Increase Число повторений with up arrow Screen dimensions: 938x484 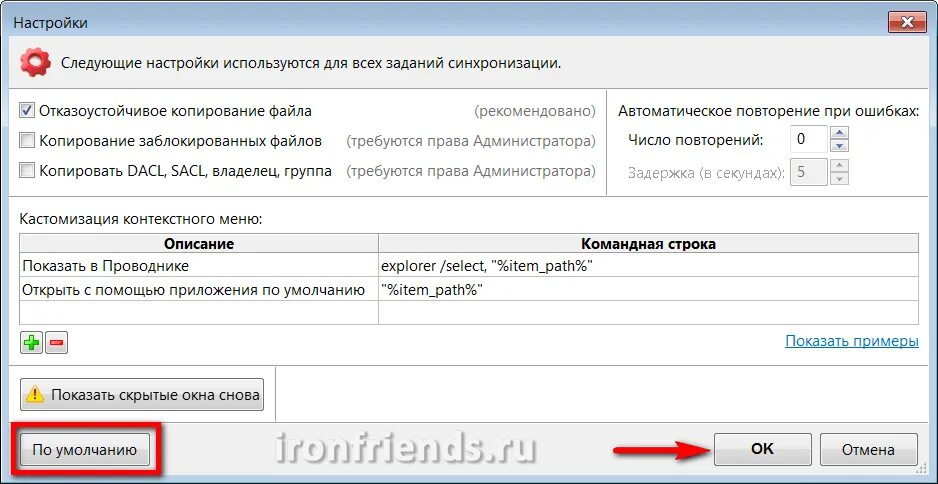[x=840, y=133]
